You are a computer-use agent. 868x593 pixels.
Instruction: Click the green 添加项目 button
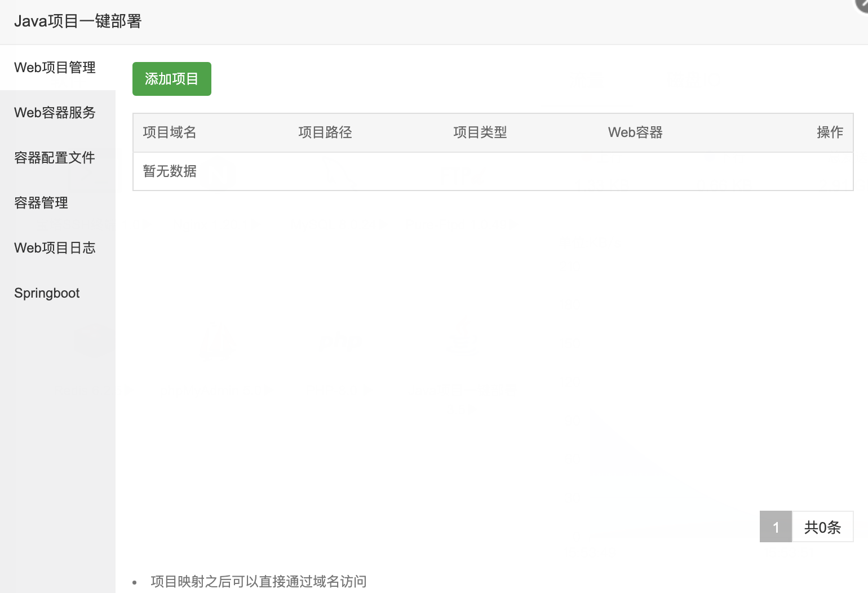click(171, 79)
